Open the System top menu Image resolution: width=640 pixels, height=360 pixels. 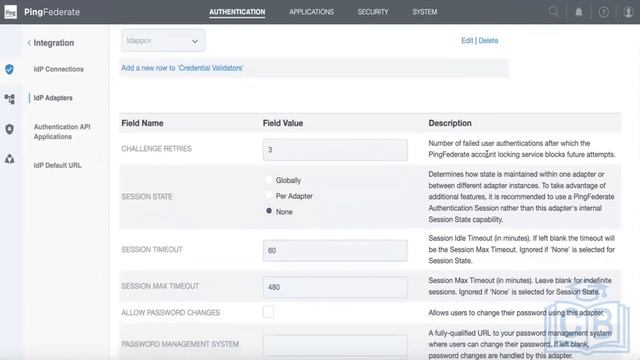424,12
